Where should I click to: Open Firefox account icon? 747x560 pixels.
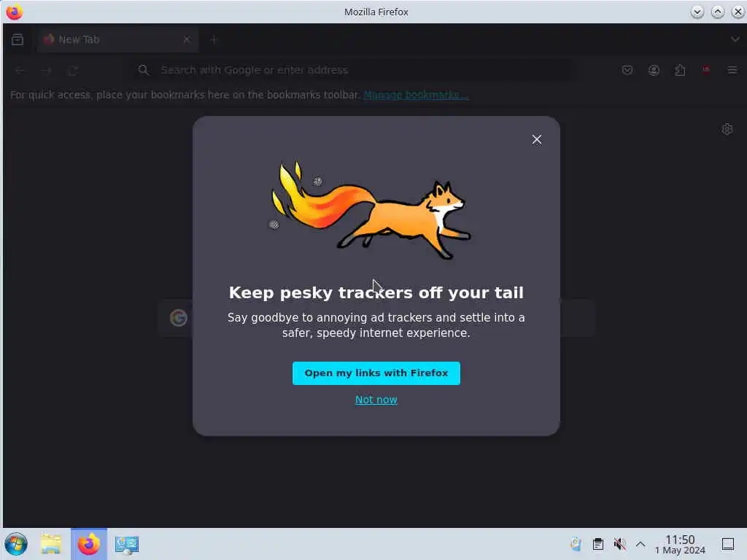[654, 71]
